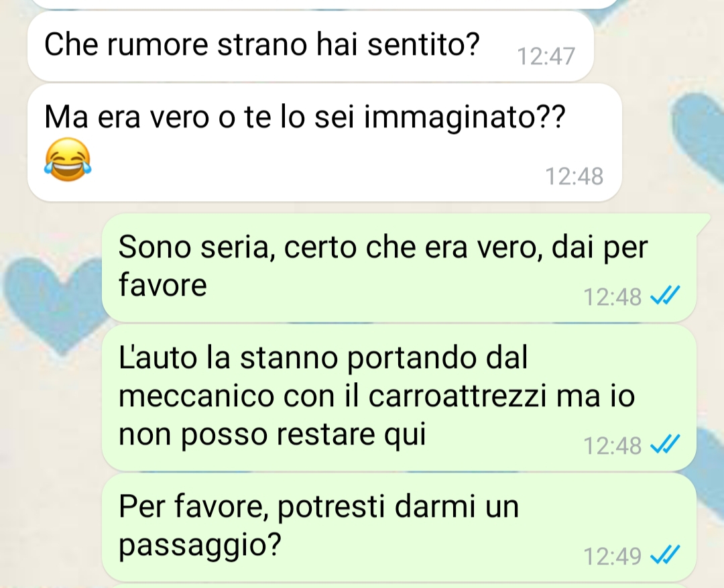Tap the 12:49 timestamp on the last message
This screenshot has width=724, height=588.
pos(612,556)
